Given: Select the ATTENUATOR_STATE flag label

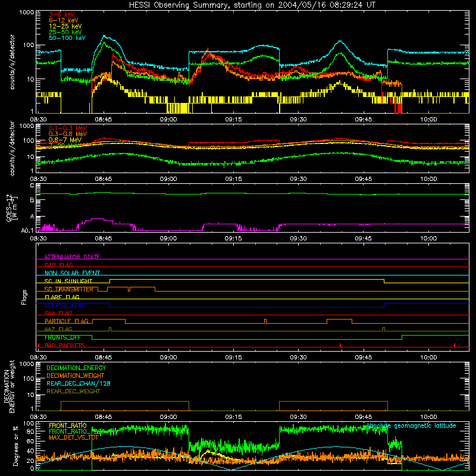Looking at the screenshot, I should pos(72,257).
